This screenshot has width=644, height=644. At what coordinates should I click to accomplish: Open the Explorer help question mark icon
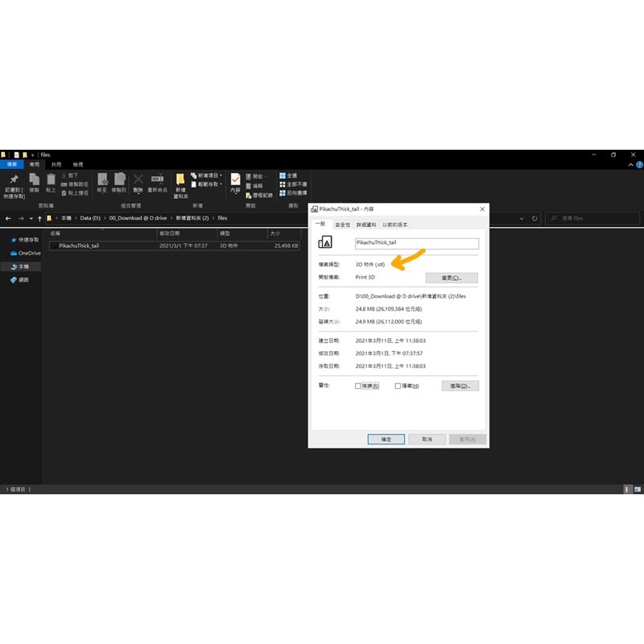tap(640, 164)
